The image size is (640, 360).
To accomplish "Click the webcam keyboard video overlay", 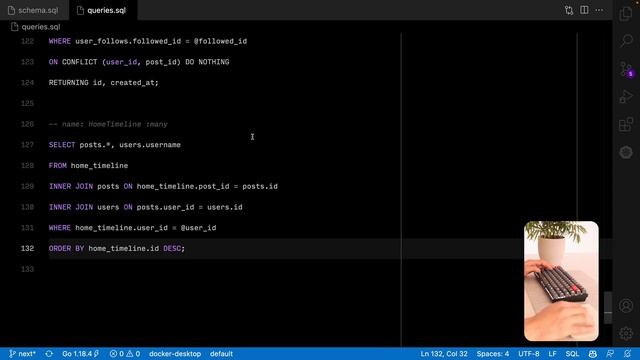I will tap(561, 281).
